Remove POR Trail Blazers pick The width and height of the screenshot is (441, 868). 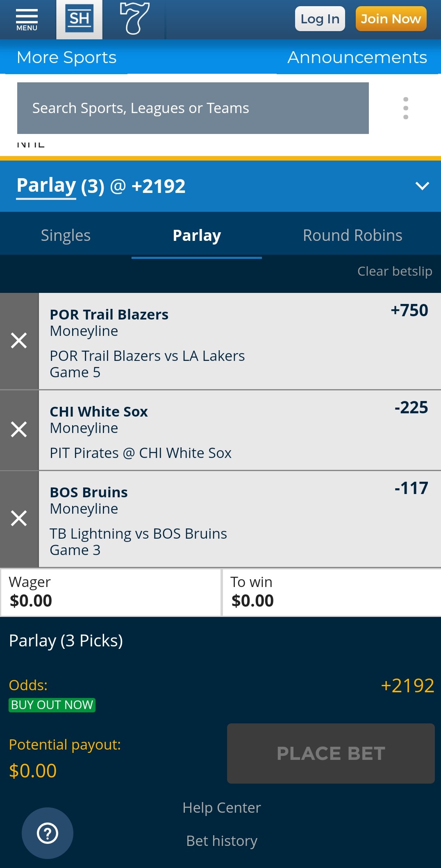pos(19,341)
